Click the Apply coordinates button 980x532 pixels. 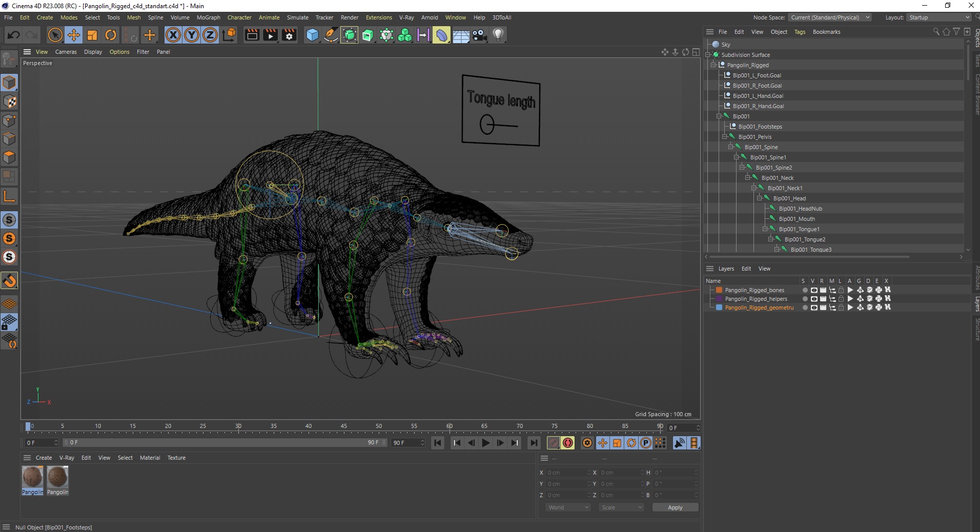tap(675, 507)
